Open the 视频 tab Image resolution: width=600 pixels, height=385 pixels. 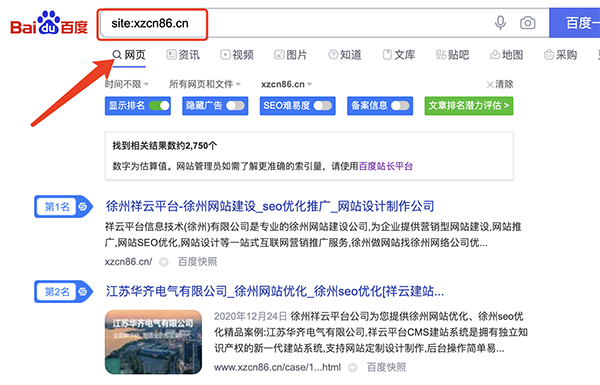pyautogui.click(x=237, y=55)
